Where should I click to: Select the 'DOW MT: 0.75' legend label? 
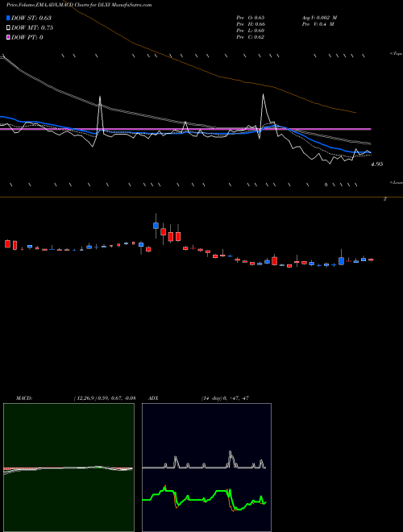point(32,28)
